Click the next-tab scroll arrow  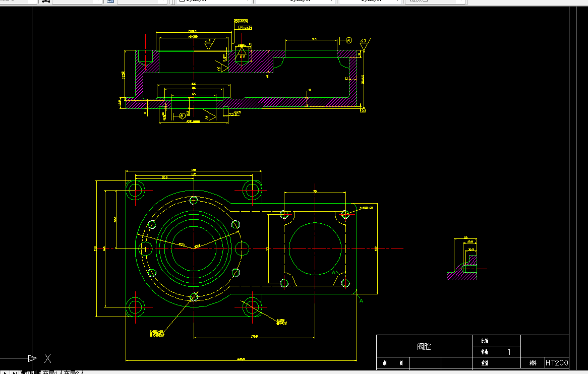coord(5,372)
